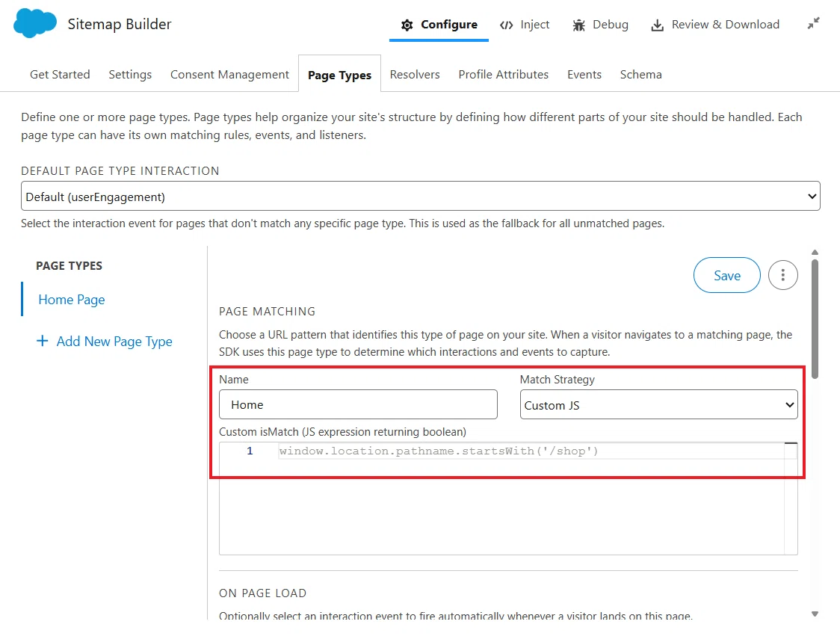Click the page type panel scrollbar thumb

pos(815,319)
